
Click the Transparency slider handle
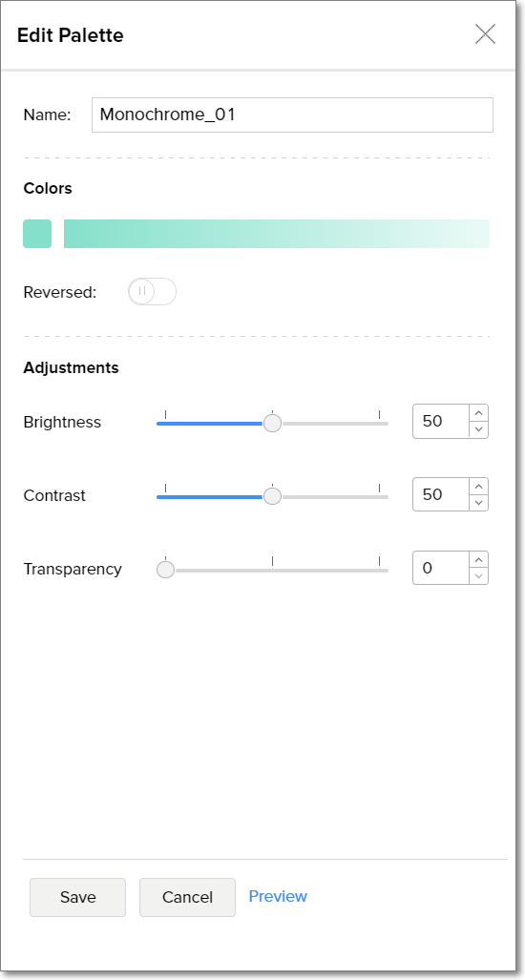coord(166,570)
